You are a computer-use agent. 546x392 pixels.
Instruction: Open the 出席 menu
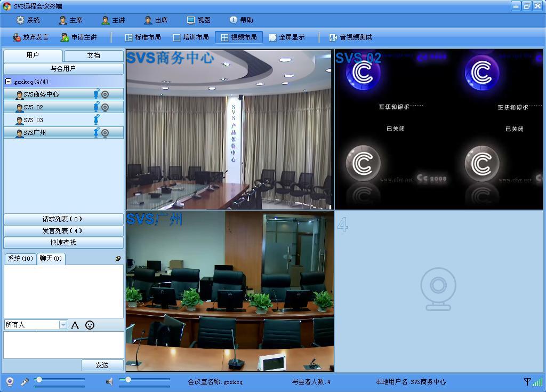pos(156,20)
